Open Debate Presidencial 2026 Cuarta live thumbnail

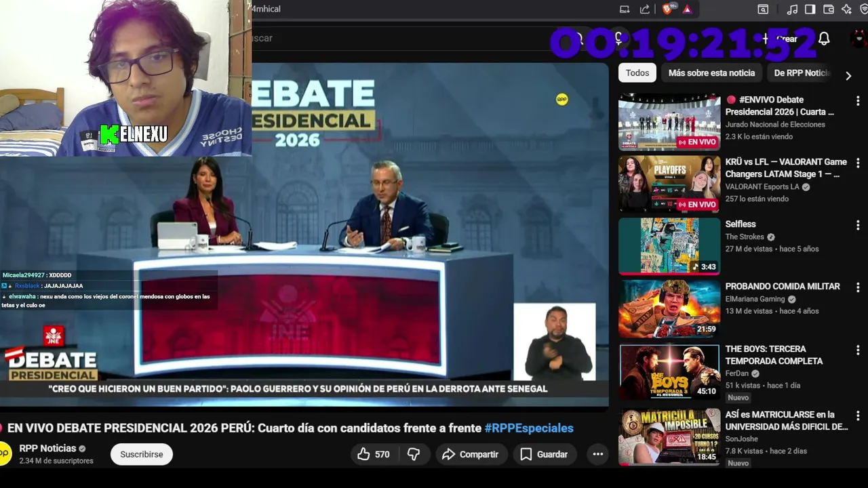pos(669,122)
